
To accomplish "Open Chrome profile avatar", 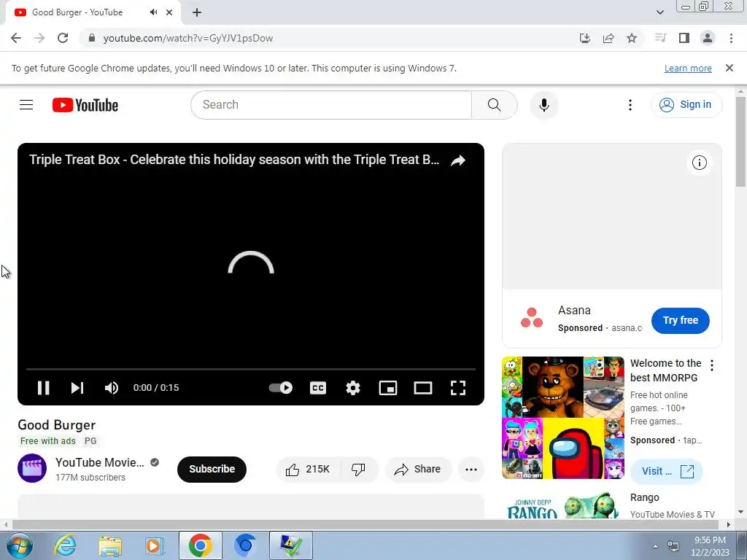I will [x=708, y=38].
